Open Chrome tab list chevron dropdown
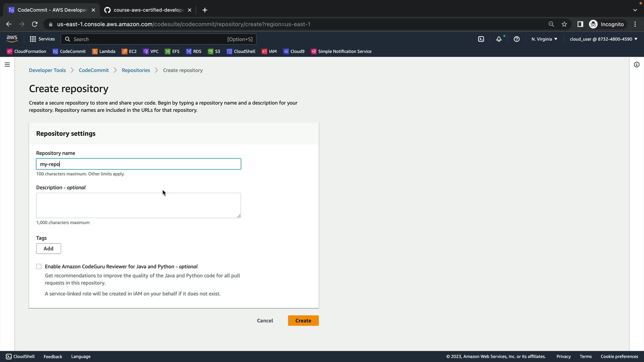Image resolution: width=644 pixels, height=362 pixels. 635,10
